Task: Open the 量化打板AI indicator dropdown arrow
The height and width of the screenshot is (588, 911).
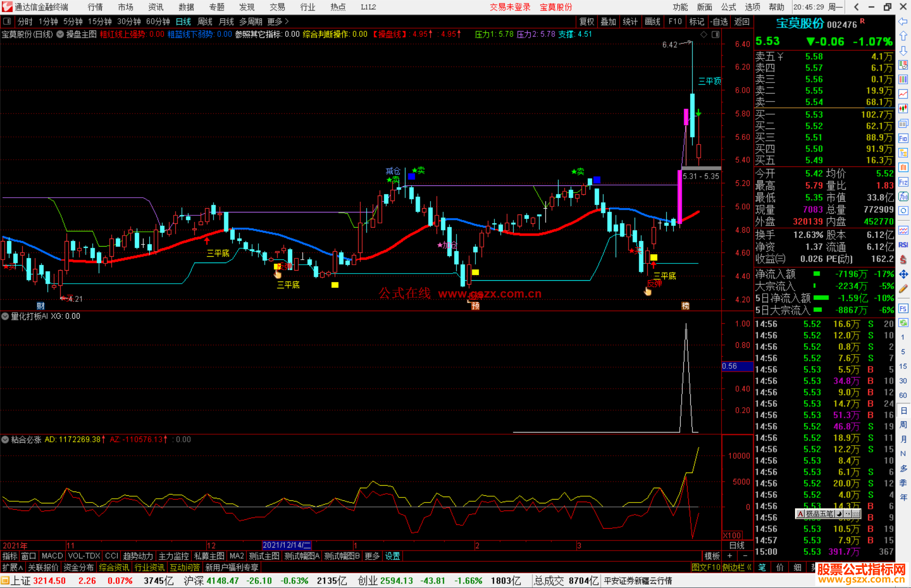Action: pyautogui.click(x=5, y=316)
